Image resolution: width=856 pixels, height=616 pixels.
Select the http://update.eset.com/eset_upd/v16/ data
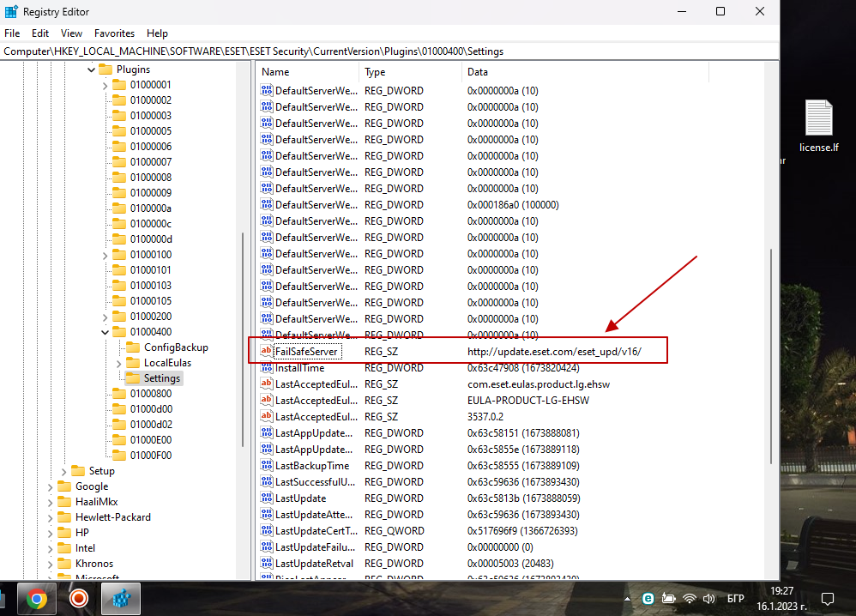554,352
